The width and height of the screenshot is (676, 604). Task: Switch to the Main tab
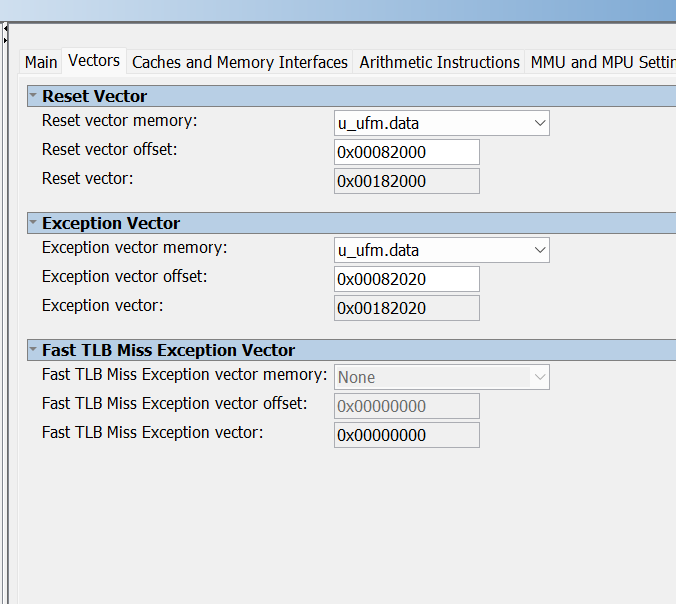coord(41,62)
